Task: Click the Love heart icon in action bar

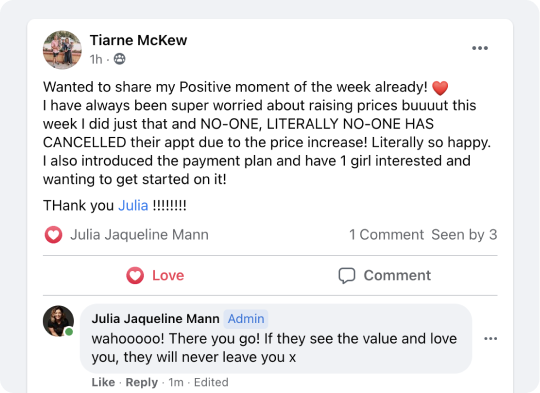Action: pyautogui.click(x=135, y=276)
